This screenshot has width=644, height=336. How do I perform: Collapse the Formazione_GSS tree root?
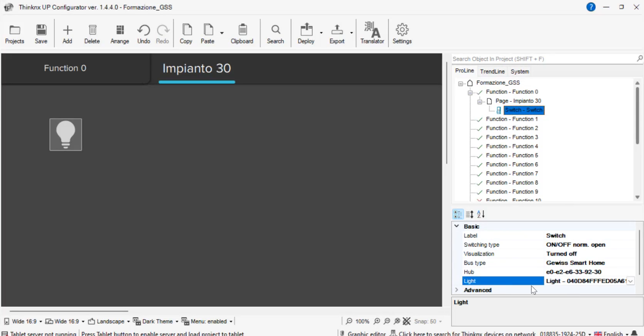click(461, 83)
